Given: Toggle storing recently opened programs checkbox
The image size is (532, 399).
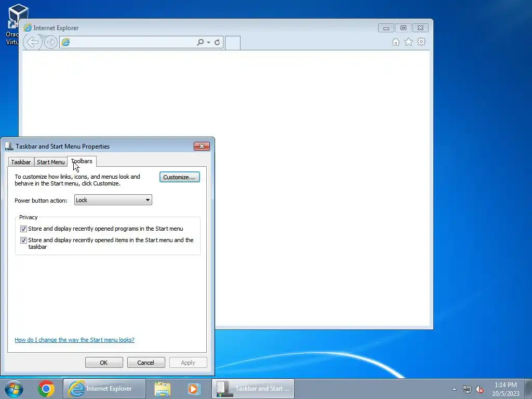Looking at the screenshot, I should [23, 229].
